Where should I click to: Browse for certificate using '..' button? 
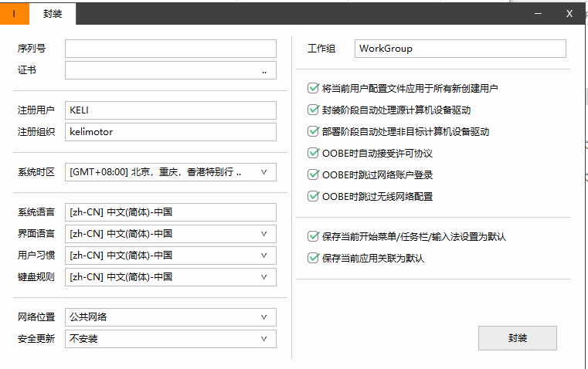[x=264, y=71]
